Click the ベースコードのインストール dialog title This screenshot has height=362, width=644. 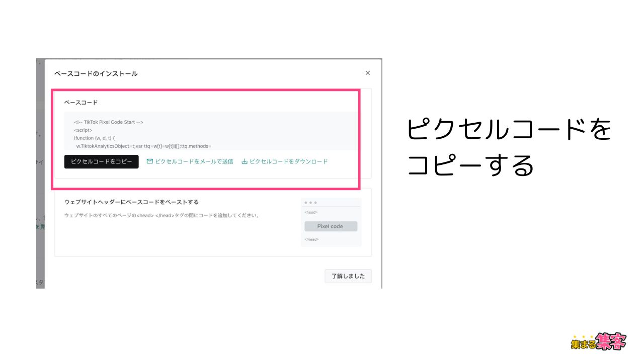point(96,73)
